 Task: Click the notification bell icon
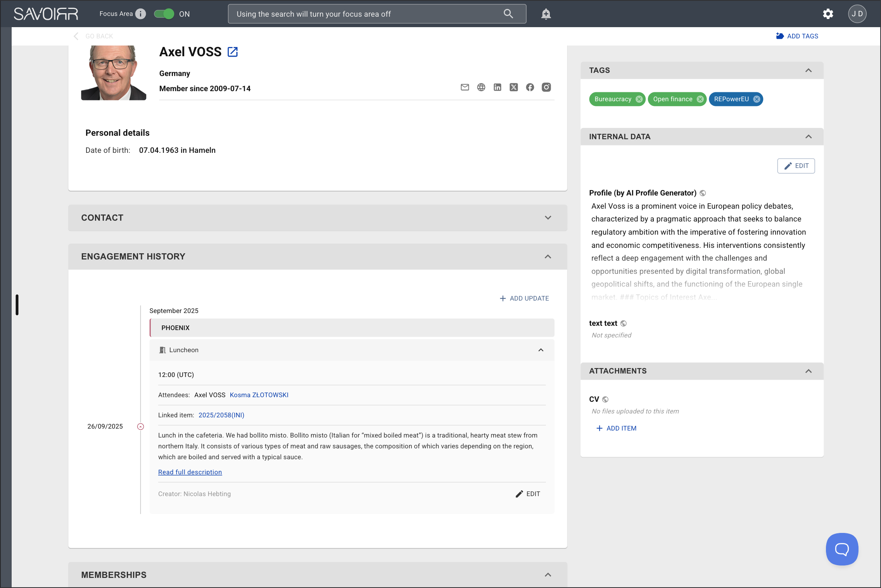pos(546,14)
